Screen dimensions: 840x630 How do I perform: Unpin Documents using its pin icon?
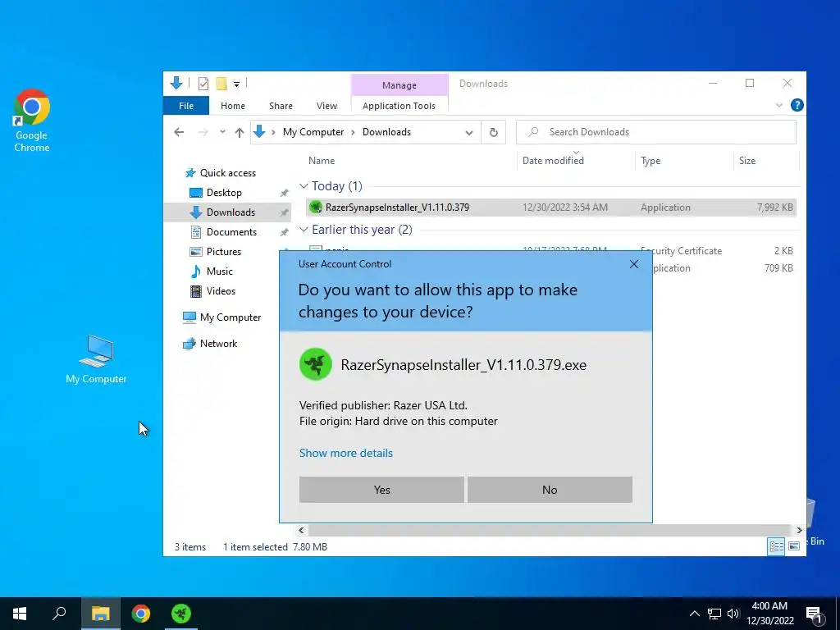click(x=284, y=232)
